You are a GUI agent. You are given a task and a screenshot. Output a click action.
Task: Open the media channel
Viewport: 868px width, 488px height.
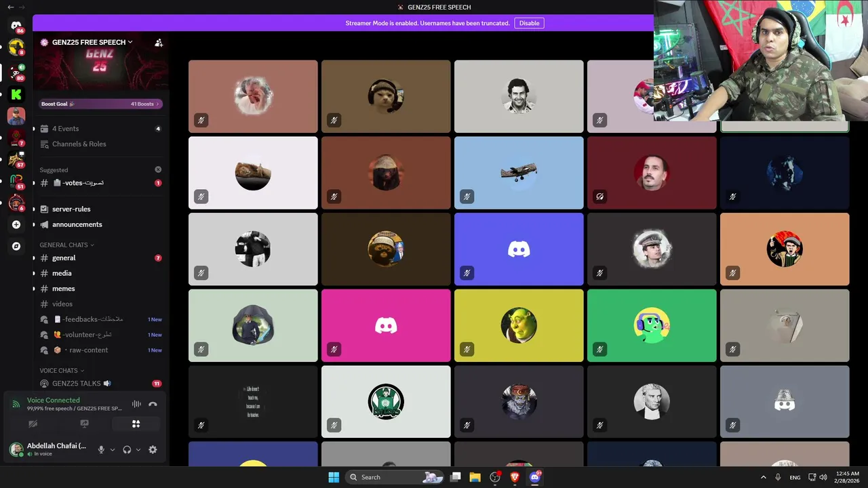pos(100,273)
